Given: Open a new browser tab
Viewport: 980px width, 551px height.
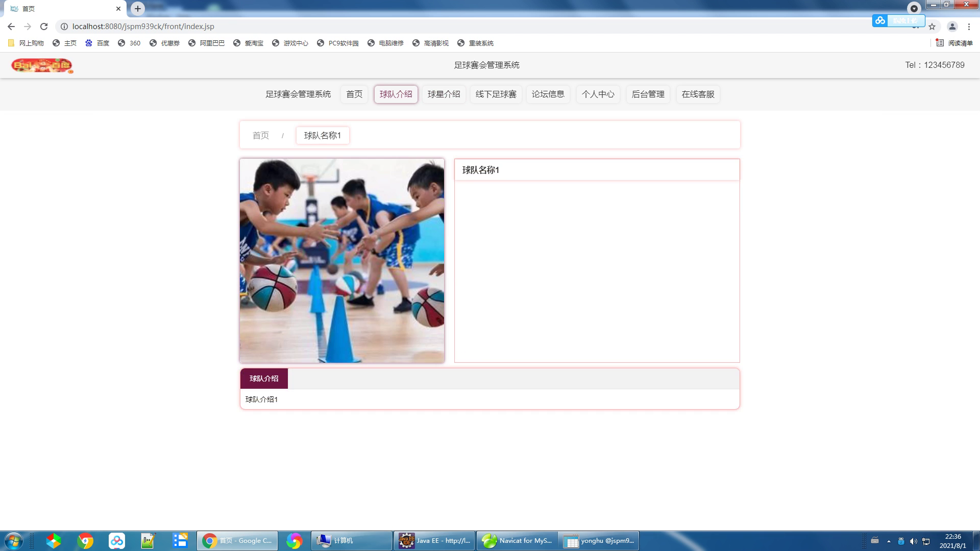Looking at the screenshot, I should 138,9.
